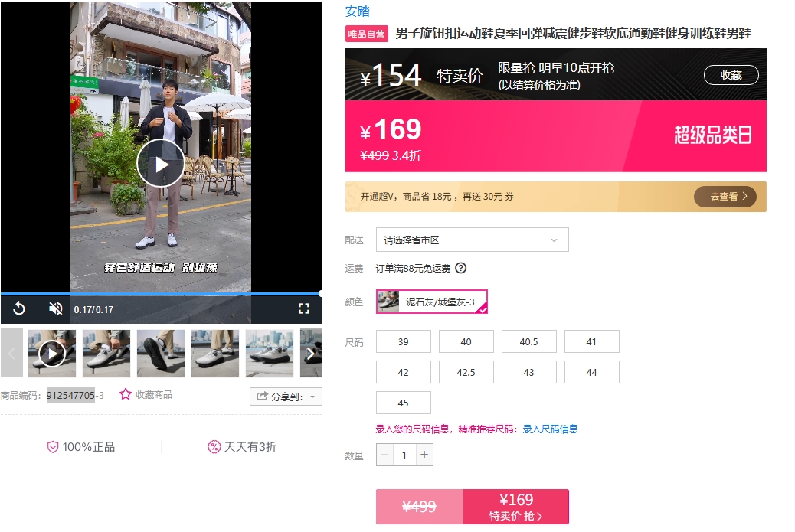Click the video progress bar
The height and width of the screenshot is (532, 795).
click(x=162, y=293)
